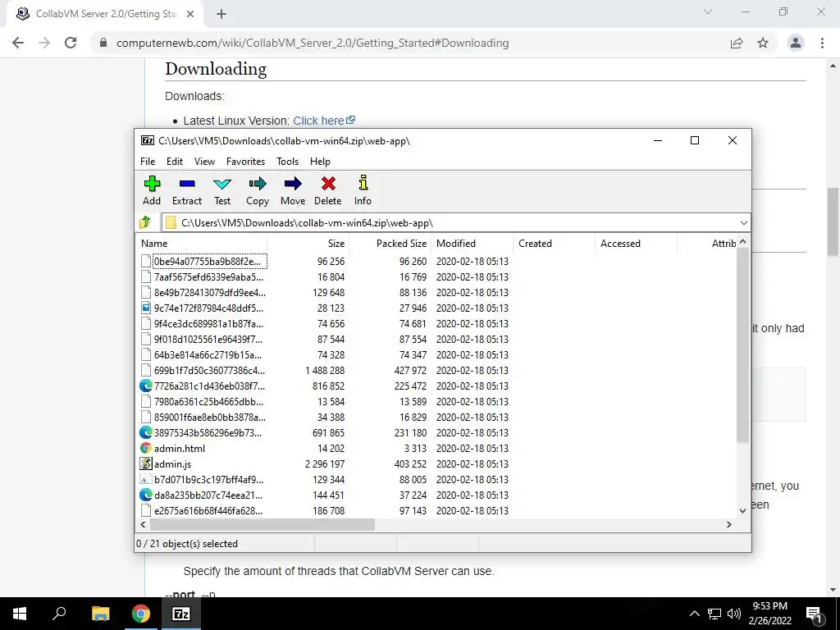
Task: Sort by the Size column header
Action: pos(308,243)
